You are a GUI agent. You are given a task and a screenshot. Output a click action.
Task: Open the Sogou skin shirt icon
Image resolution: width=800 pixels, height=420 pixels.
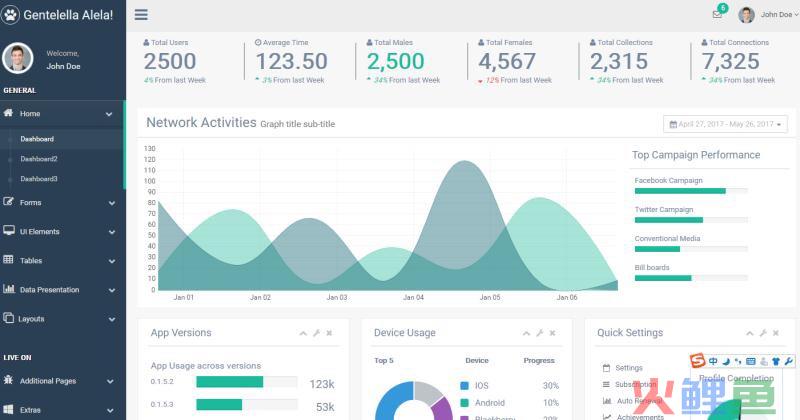(776, 361)
